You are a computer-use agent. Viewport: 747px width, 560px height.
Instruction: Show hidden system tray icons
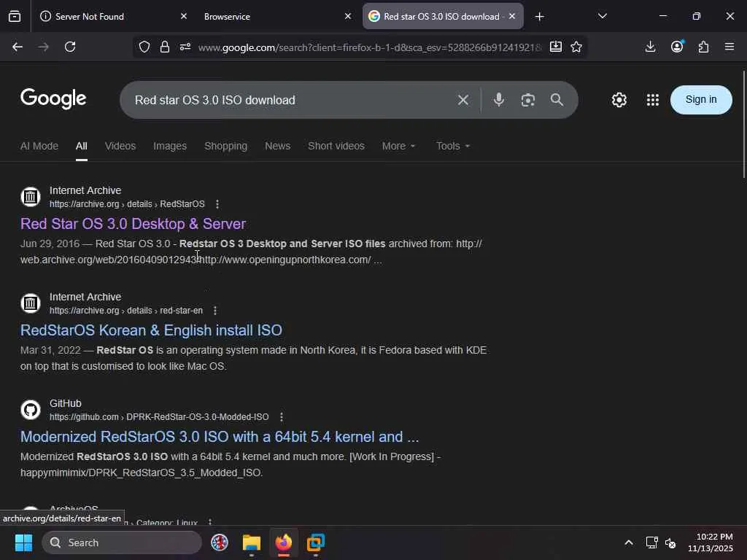[x=629, y=542]
